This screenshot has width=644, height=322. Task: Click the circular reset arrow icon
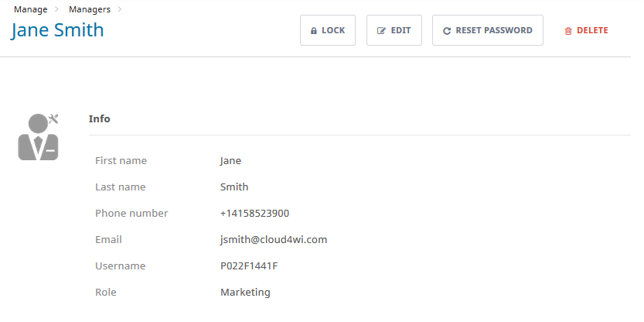pyautogui.click(x=447, y=31)
